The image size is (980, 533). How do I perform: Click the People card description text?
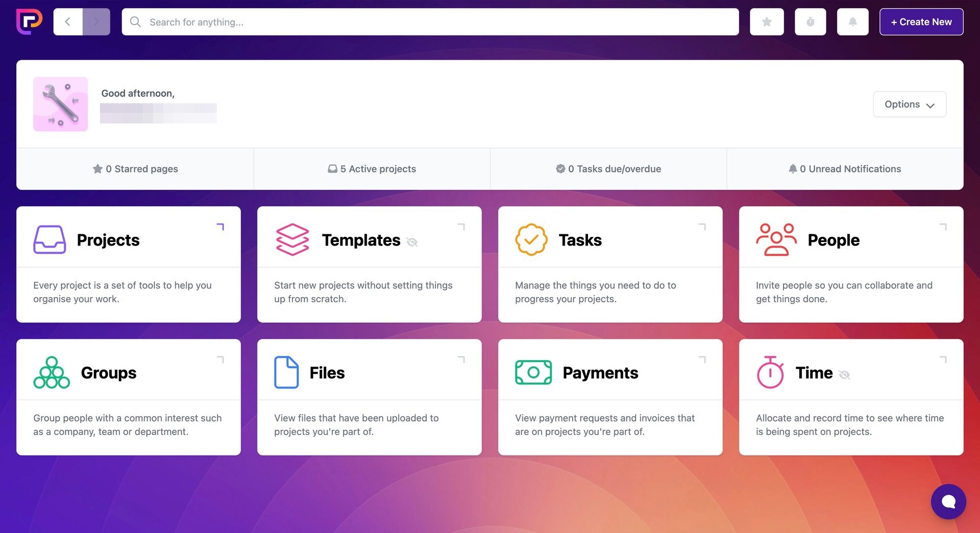tap(844, 292)
